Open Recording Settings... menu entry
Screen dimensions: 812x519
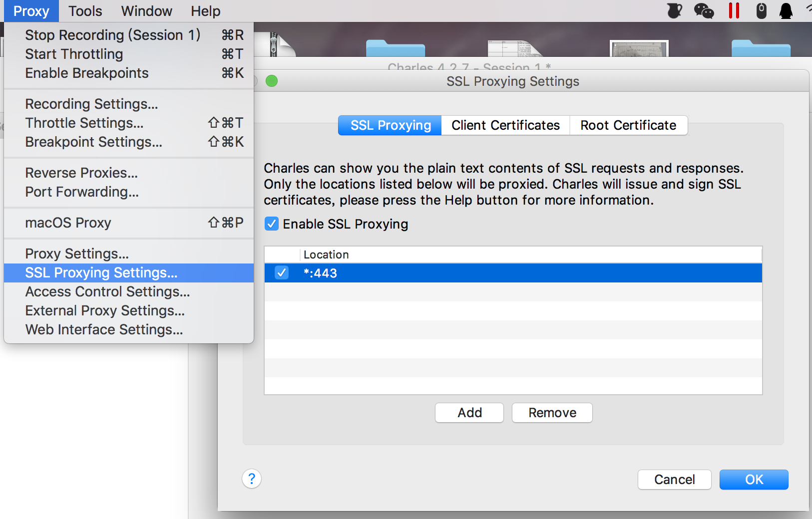129,104
